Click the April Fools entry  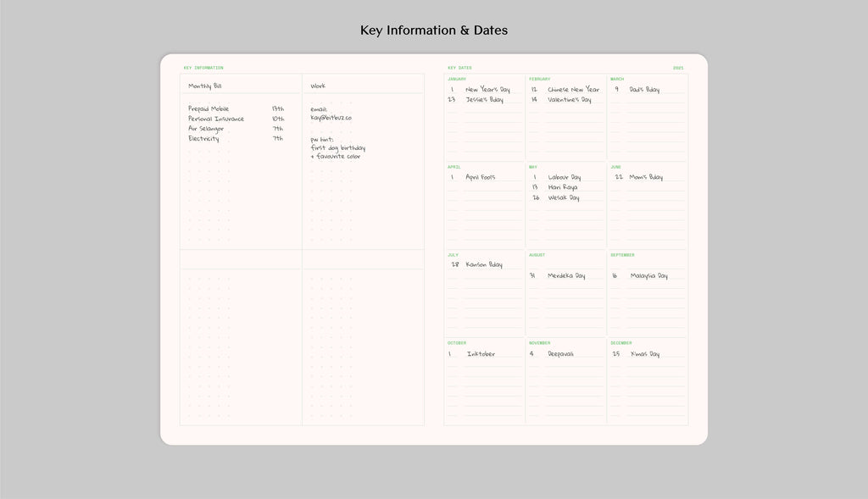coord(481,178)
